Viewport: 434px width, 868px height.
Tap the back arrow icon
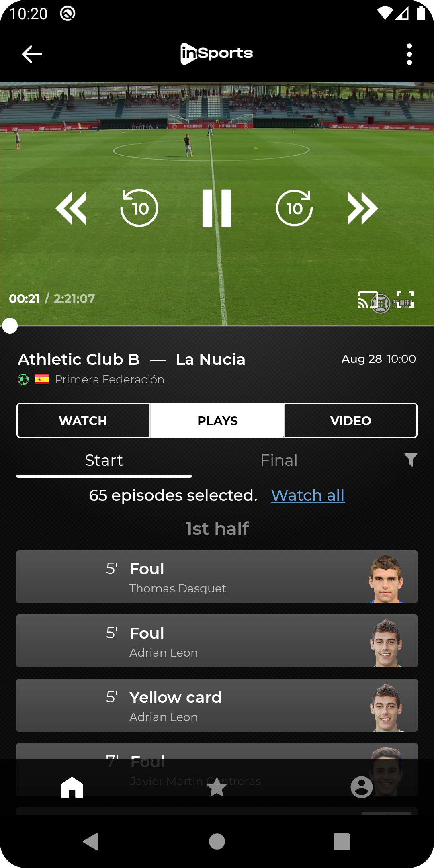tap(32, 54)
